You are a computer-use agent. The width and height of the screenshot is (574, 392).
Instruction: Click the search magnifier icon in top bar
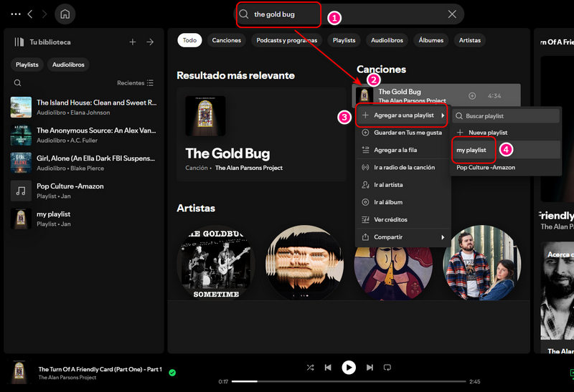point(244,14)
